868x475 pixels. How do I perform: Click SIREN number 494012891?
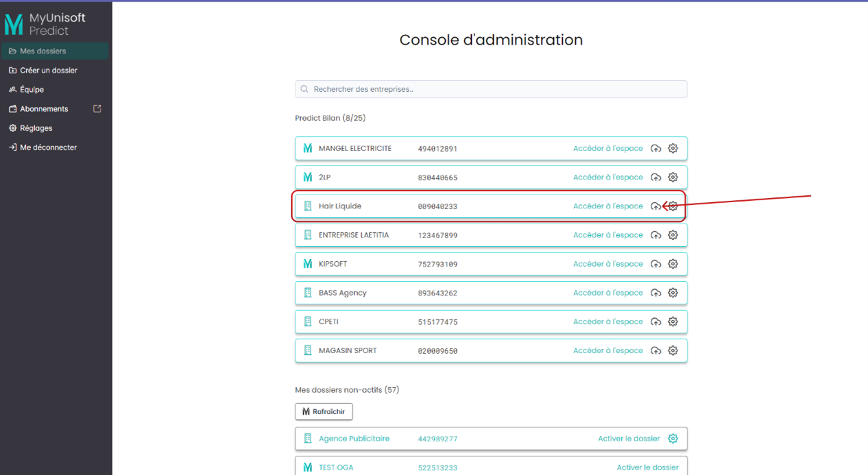pos(437,149)
